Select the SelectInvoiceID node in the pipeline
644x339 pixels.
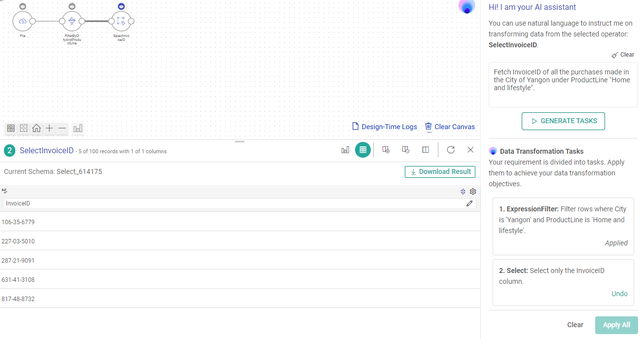(121, 21)
